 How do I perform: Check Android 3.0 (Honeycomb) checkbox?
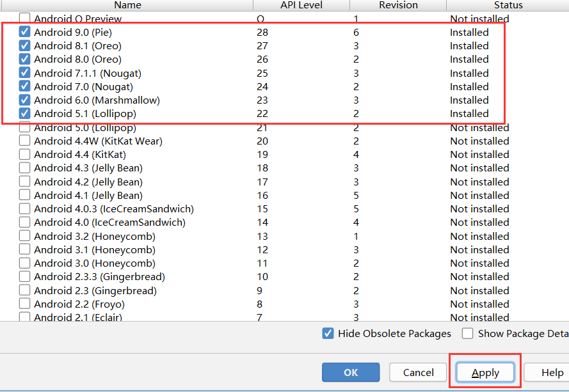coord(24,263)
